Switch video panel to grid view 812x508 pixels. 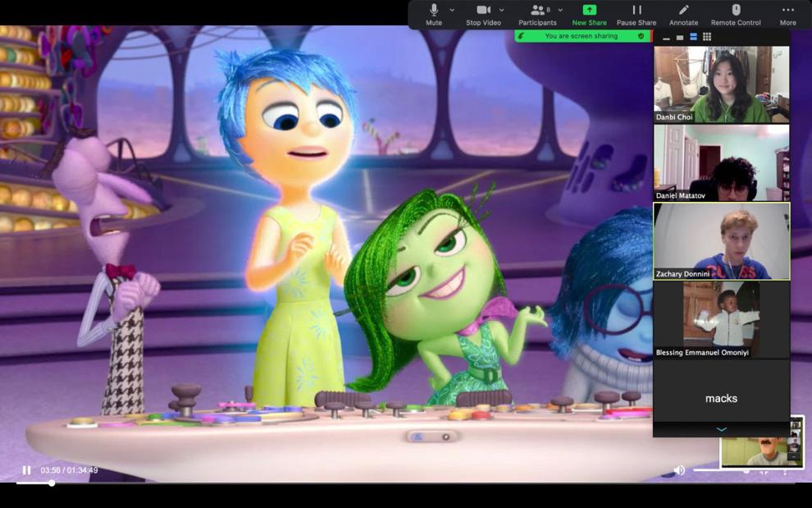pyautogui.click(x=707, y=37)
